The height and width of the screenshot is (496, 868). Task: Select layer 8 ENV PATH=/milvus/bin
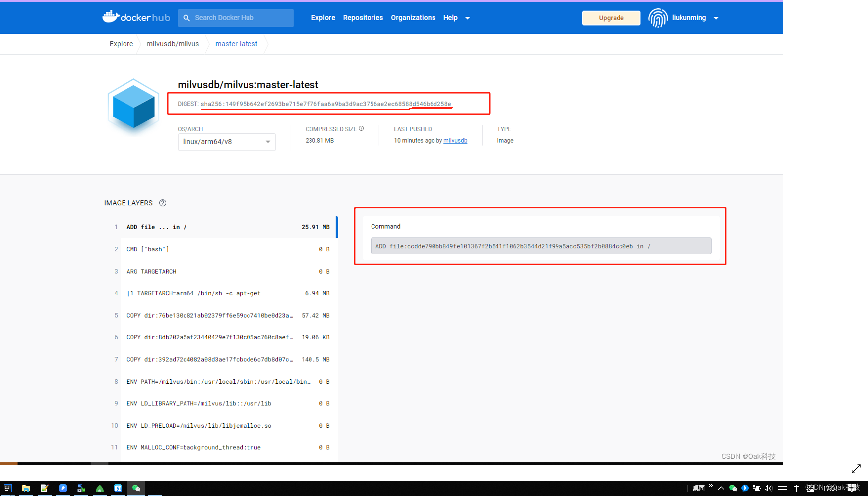point(221,382)
